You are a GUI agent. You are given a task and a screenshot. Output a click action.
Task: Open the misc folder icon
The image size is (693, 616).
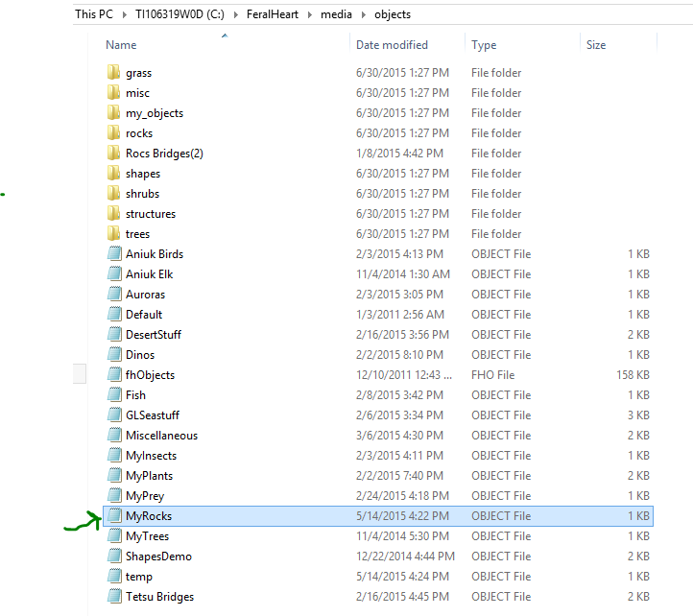pyautogui.click(x=113, y=93)
